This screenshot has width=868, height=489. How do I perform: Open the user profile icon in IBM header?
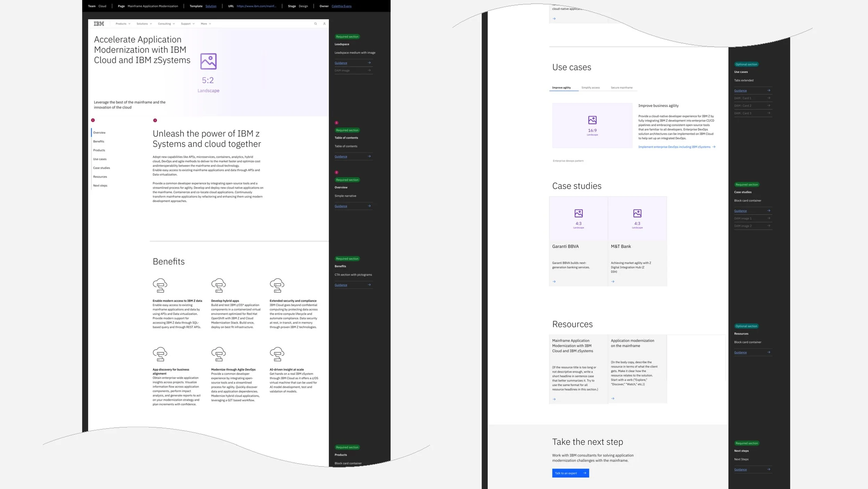click(x=324, y=24)
